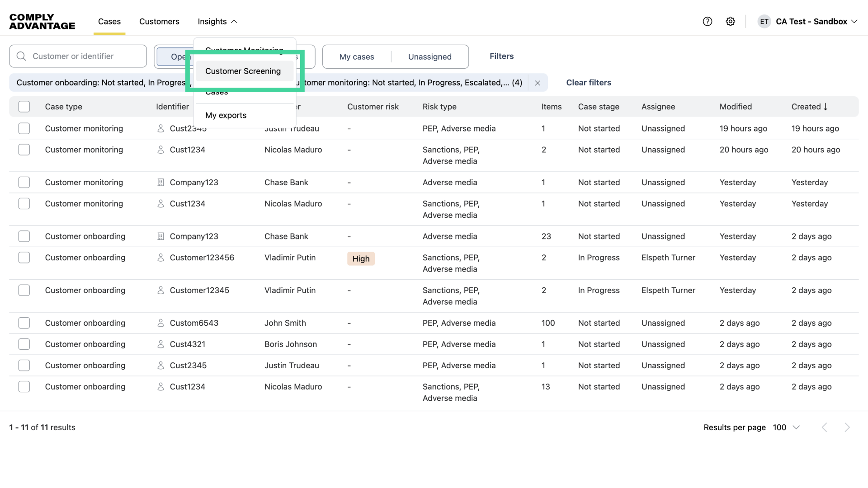Click the search magnifier icon in search field
This screenshot has width=868, height=488.
point(21,56)
